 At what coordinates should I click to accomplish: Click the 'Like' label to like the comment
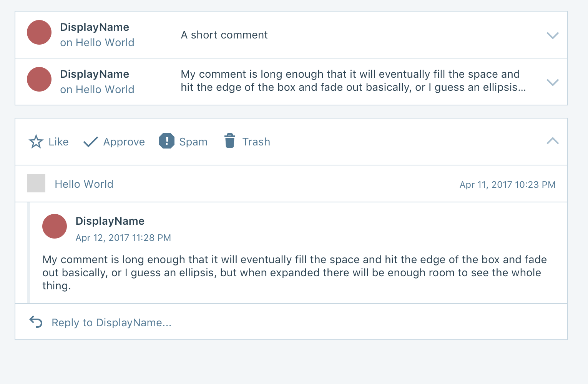(58, 142)
